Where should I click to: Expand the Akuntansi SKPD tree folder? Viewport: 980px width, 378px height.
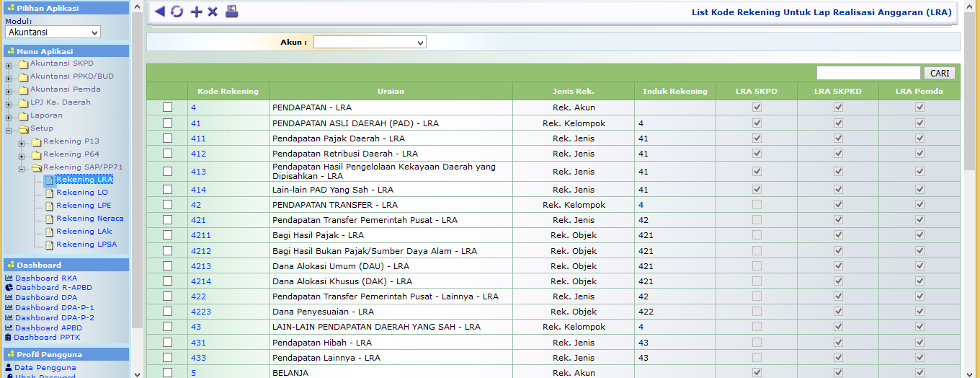tap(9, 66)
